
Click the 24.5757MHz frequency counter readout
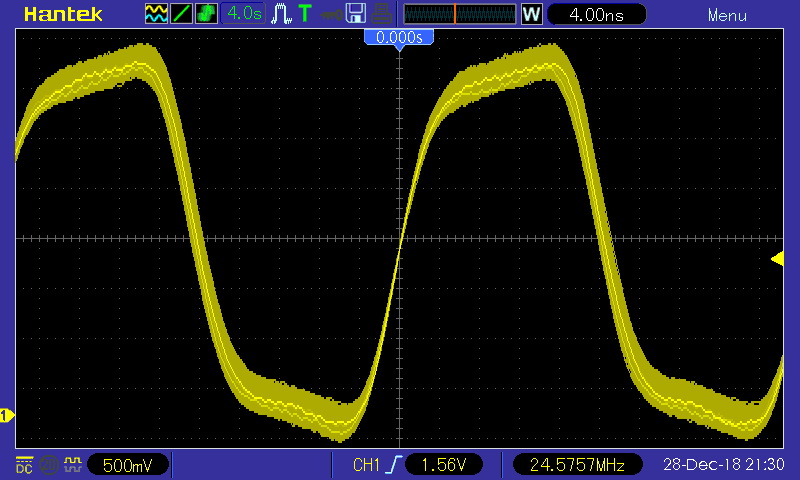pos(577,465)
